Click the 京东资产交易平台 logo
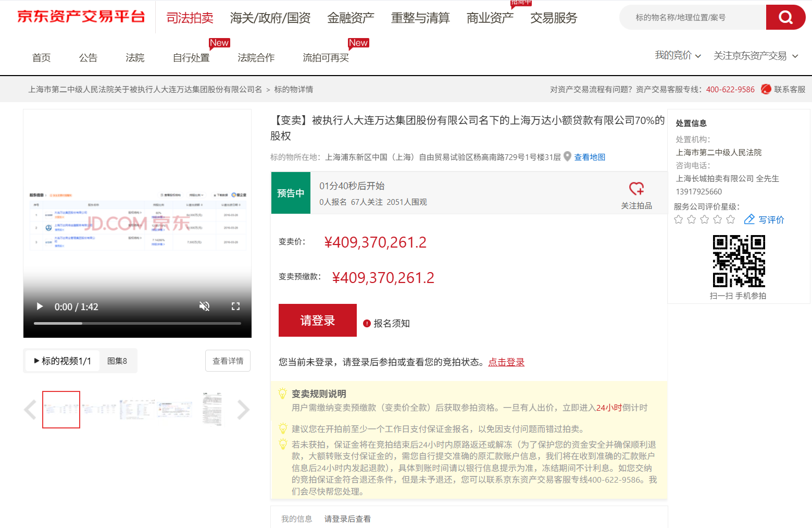 (x=81, y=16)
